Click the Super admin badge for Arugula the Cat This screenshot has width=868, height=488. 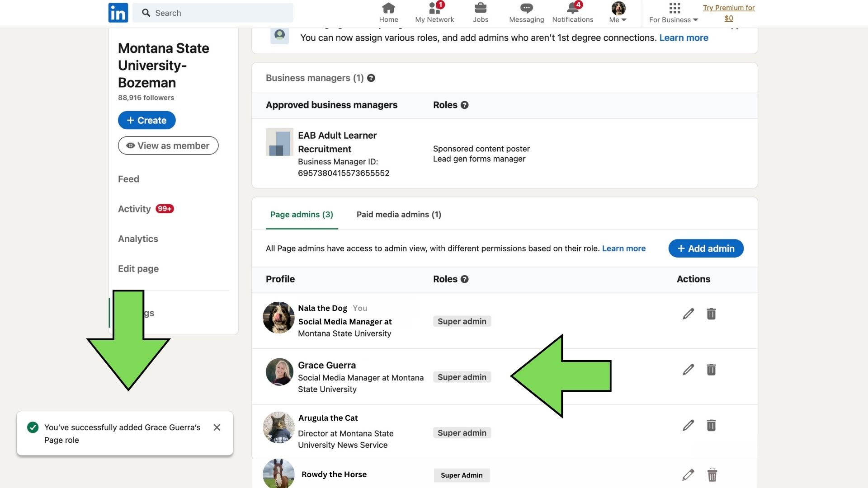pyautogui.click(x=462, y=433)
